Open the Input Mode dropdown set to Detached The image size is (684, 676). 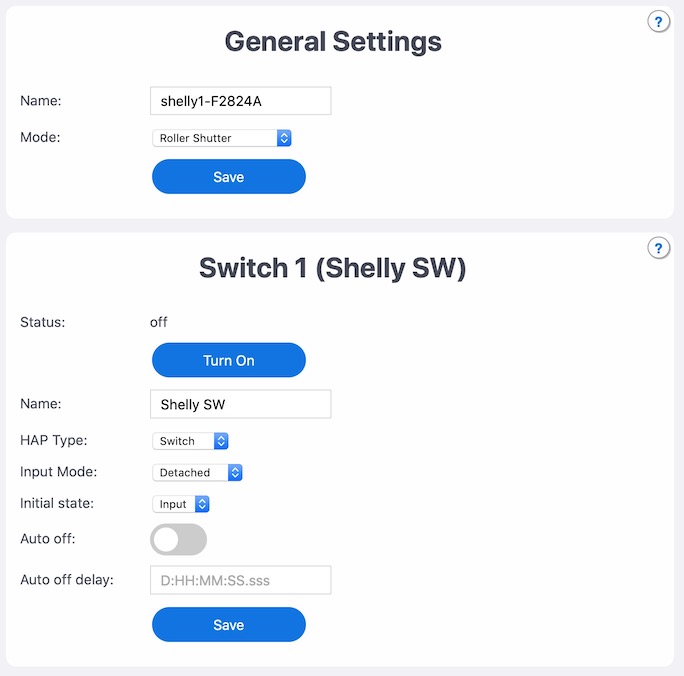tap(197, 473)
